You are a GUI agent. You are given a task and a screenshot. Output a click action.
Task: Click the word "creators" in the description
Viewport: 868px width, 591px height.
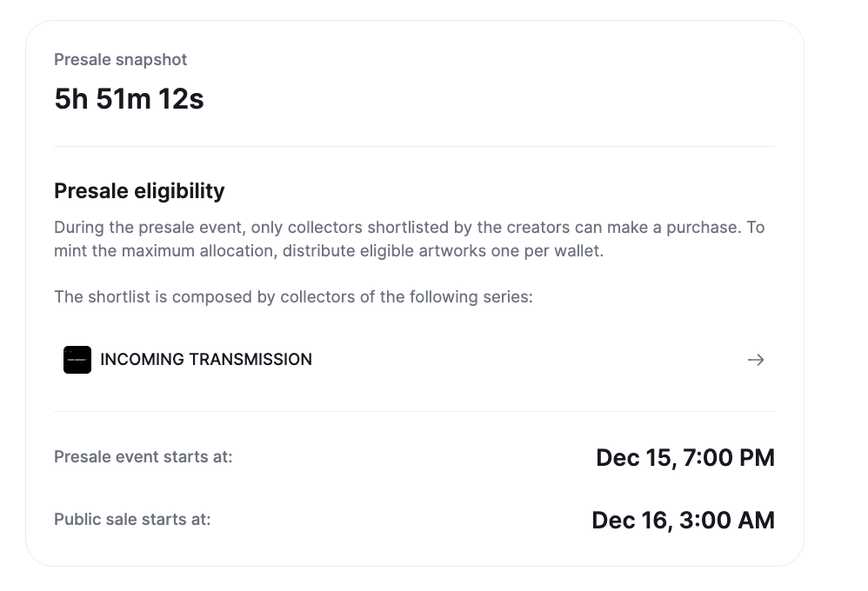pyautogui.click(x=539, y=228)
